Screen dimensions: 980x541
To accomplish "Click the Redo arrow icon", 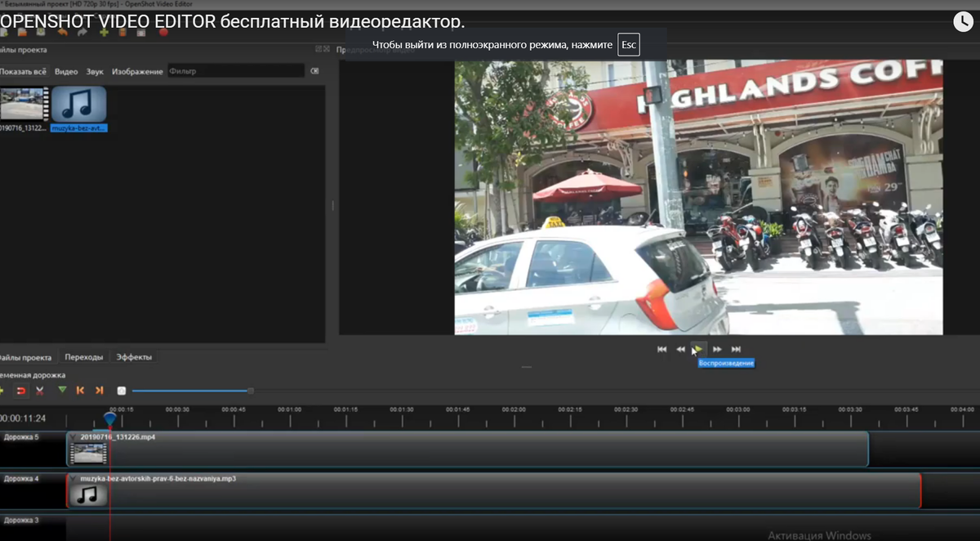I will [x=82, y=32].
